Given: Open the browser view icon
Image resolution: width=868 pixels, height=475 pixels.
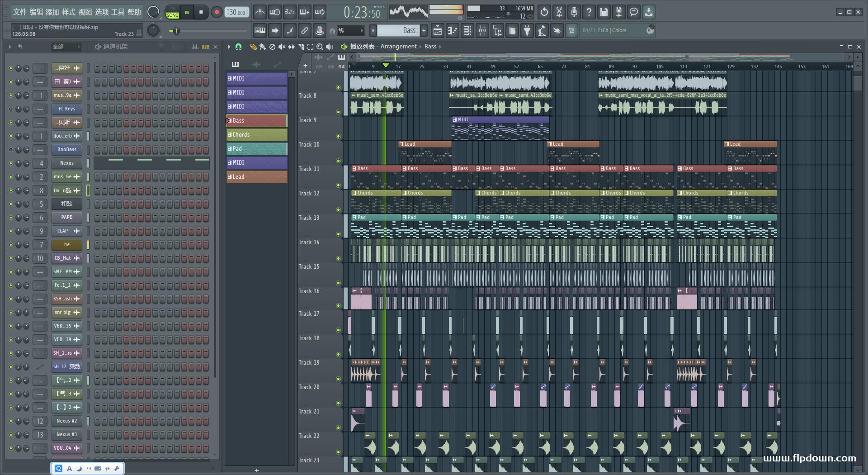Looking at the screenshot, I should pos(497,31).
